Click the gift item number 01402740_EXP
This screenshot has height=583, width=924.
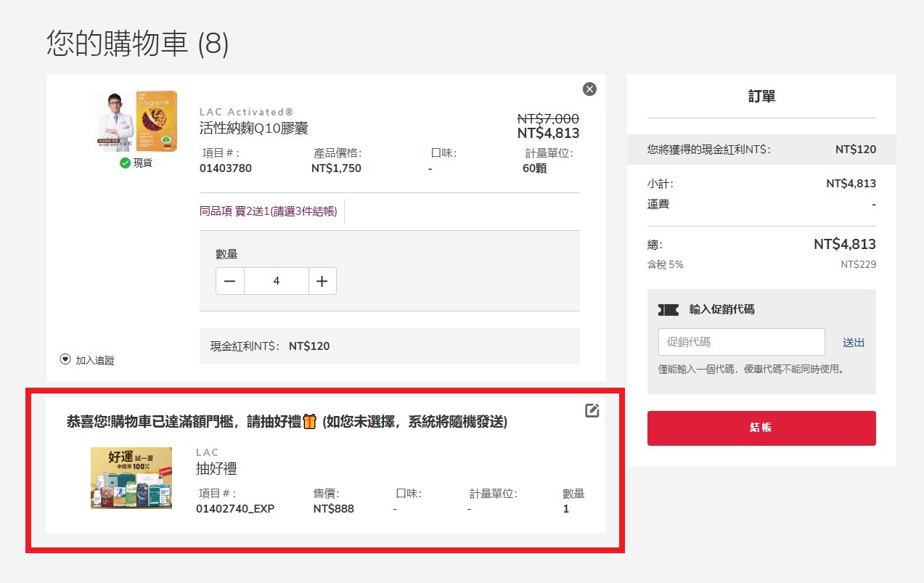(x=235, y=508)
